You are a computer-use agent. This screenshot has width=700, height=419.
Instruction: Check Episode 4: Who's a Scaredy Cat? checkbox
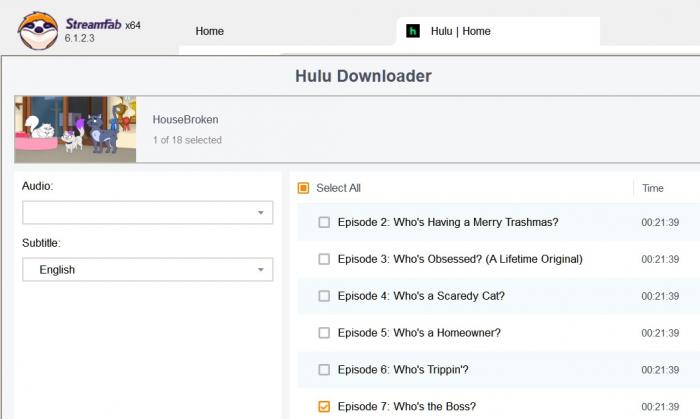click(324, 296)
